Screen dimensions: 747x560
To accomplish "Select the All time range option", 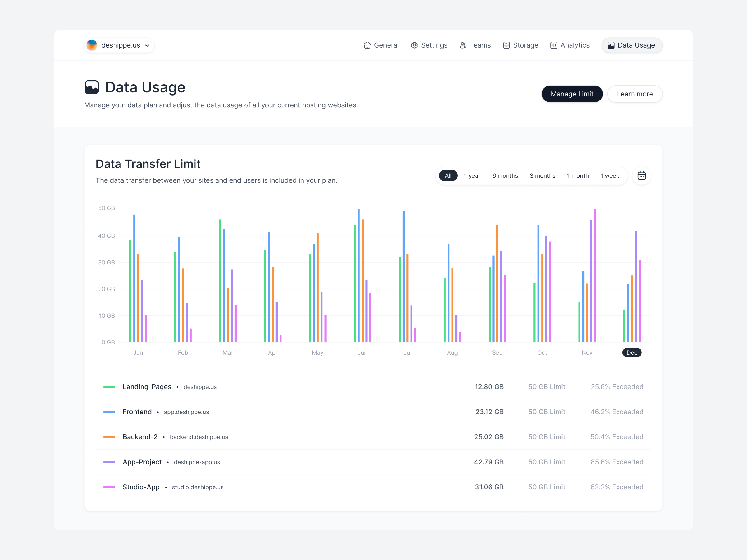I will [448, 175].
